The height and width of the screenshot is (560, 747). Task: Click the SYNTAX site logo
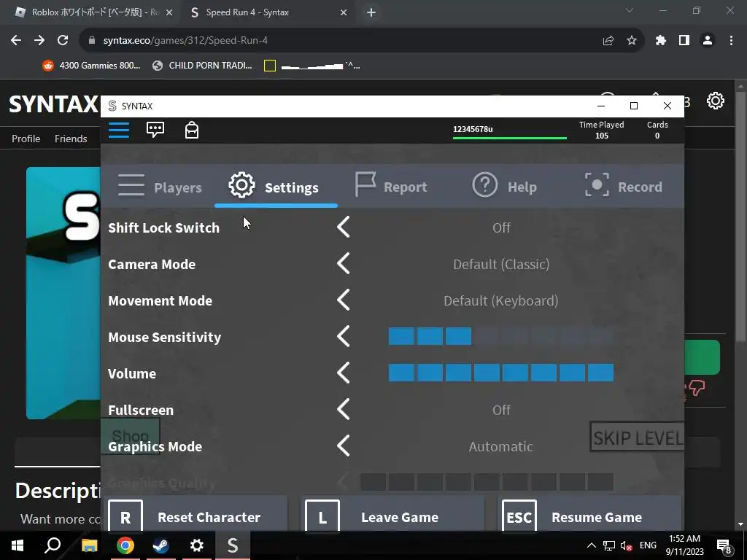pyautogui.click(x=53, y=104)
